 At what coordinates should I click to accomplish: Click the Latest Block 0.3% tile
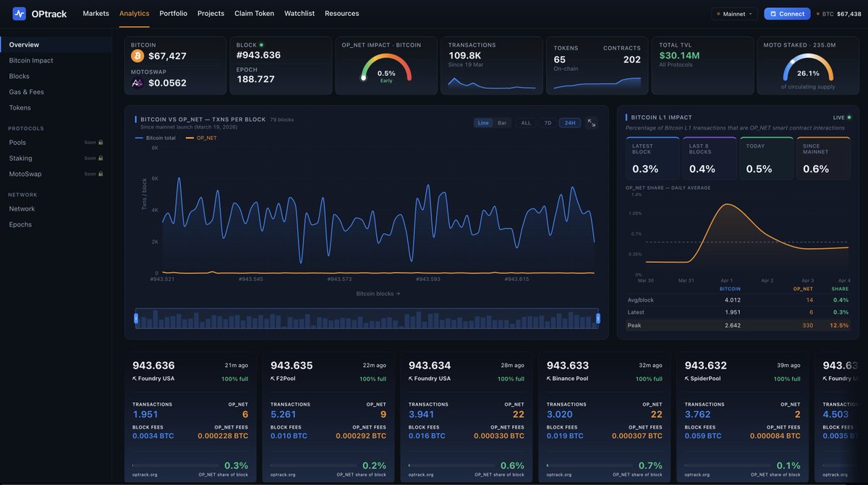(652, 159)
